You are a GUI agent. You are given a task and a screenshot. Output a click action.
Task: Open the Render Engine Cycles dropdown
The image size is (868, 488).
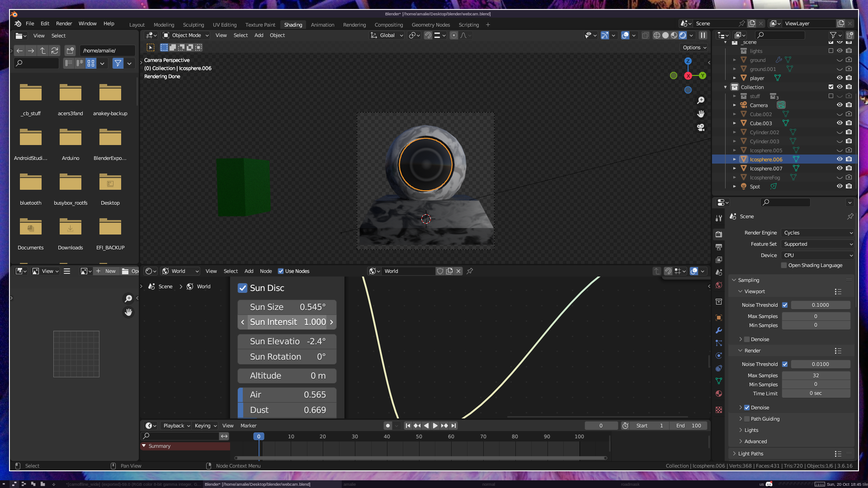pyautogui.click(x=817, y=233)
